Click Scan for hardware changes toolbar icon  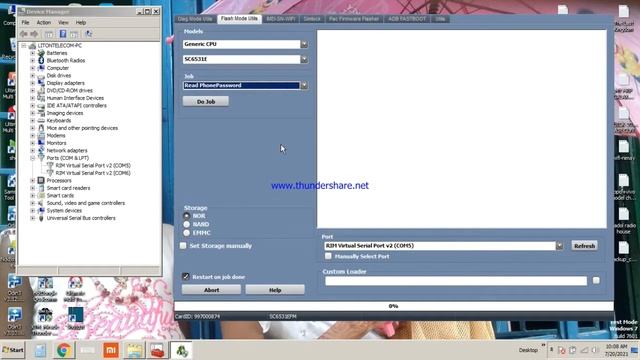tap(88, 34)
